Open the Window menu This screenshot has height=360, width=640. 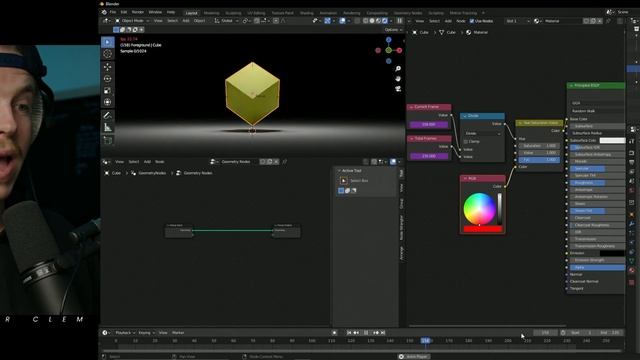click(155, 12)
